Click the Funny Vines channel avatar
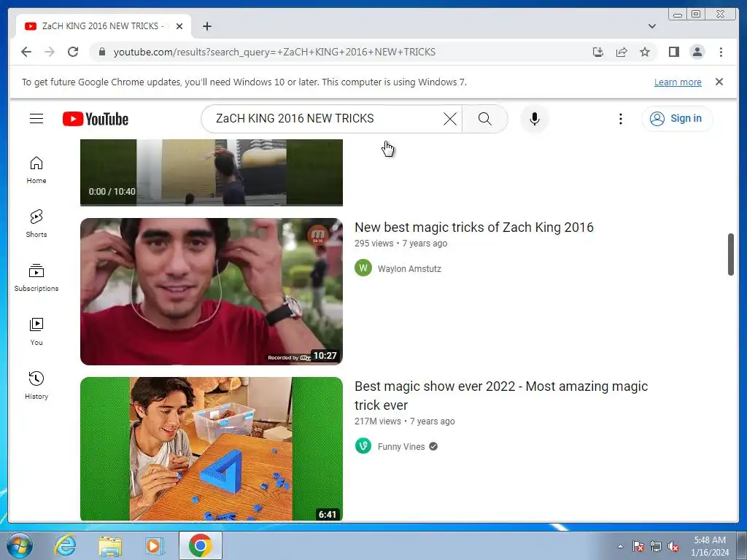Image resolution: width=747 pixels, height=560 pixels. (x=363, y=446)
